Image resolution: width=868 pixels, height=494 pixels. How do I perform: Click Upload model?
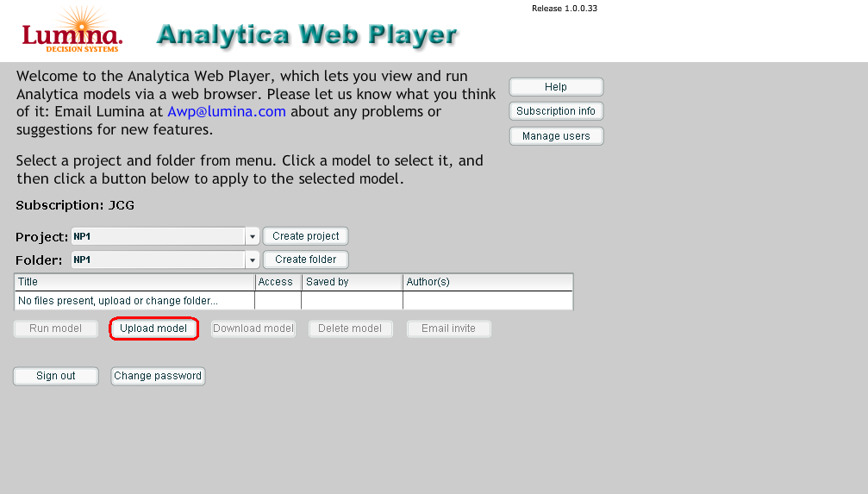153,328
